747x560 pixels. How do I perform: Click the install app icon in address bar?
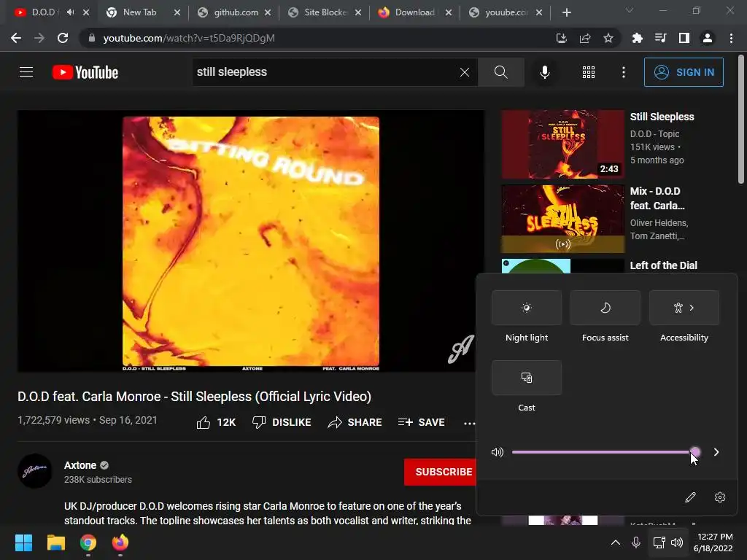pyautogui.click(x=562, y=38)
